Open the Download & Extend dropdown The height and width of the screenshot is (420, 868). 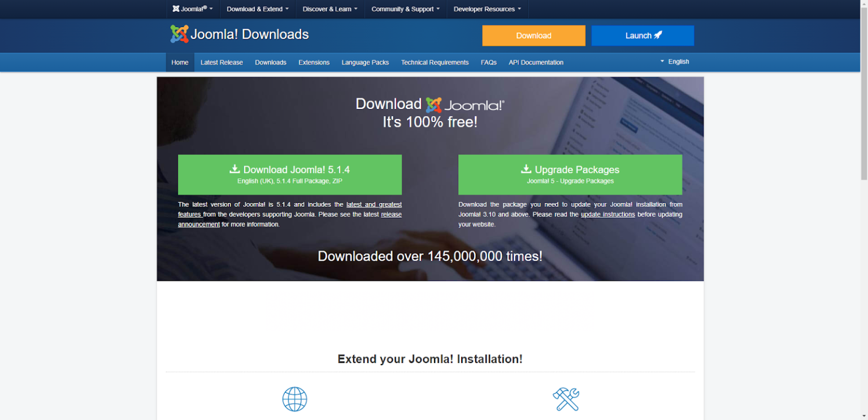coord(257,9)
